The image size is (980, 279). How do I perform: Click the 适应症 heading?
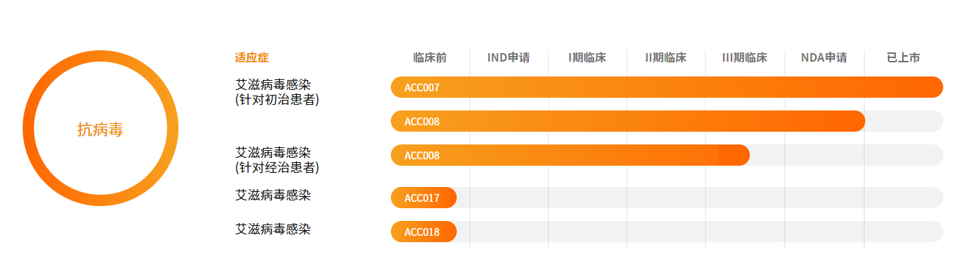click(252, 58)
